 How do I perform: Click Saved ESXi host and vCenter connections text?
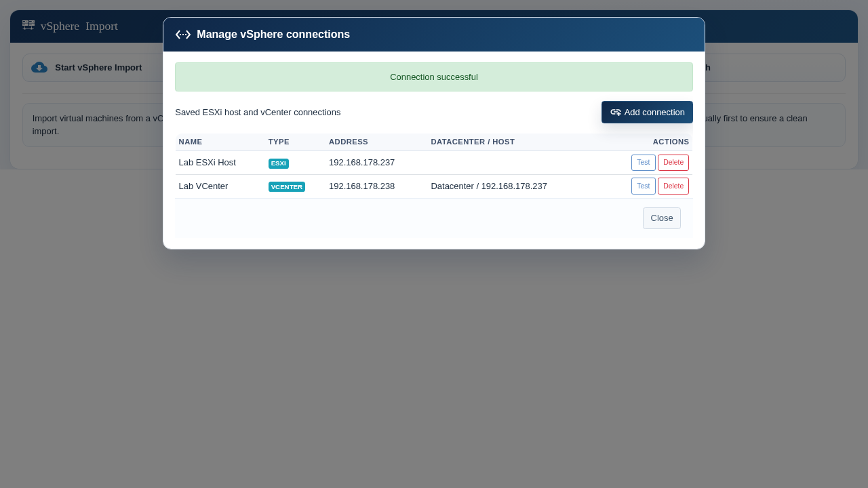(x=258, y=113)
